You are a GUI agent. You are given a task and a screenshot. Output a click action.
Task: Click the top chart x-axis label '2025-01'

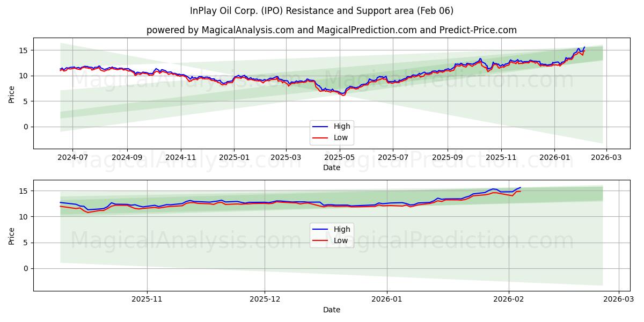coord(233,158)
